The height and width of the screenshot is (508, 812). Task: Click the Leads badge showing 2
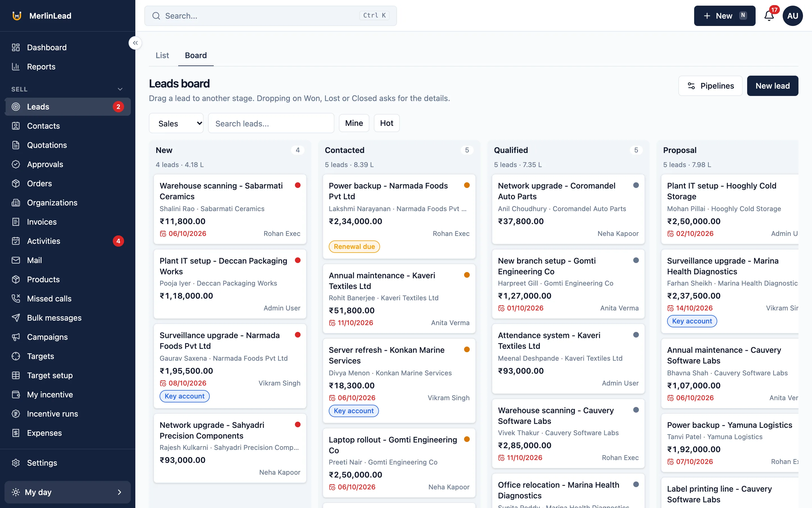click(x=118, y=106)
